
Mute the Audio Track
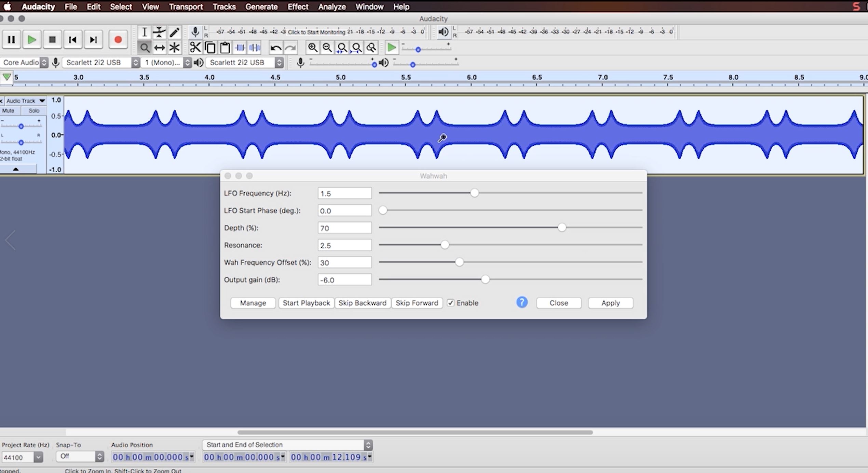tap(8, 110)
